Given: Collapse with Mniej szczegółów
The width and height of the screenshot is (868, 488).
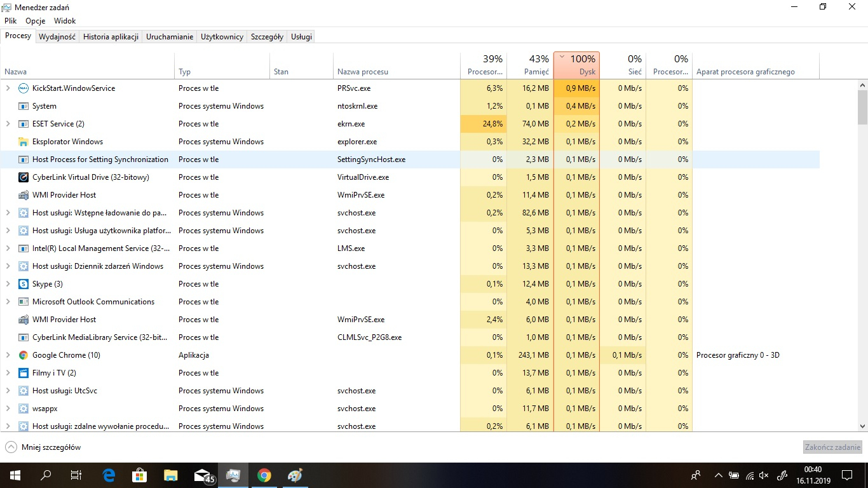Looking at the screenshot, I should tap(43, 447).
